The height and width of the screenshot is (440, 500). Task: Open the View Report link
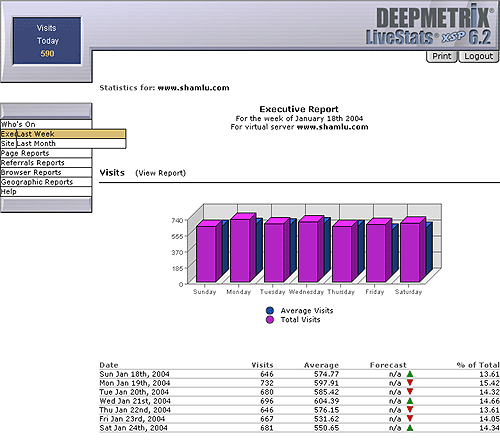[160, 173]
